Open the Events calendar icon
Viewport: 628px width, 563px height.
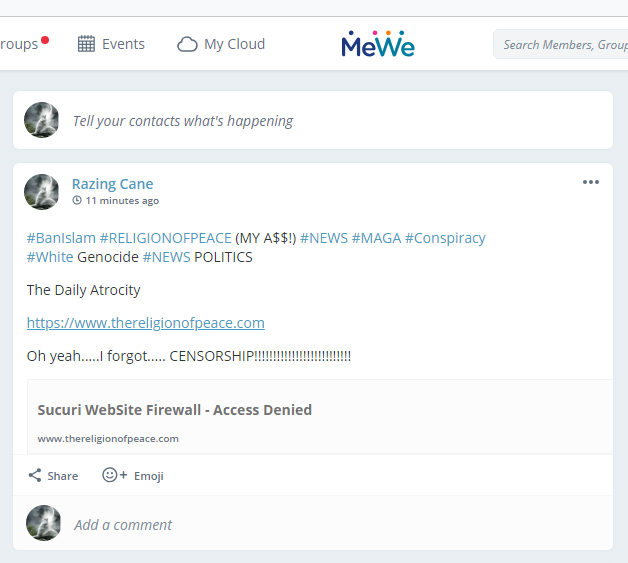[86, 44]
